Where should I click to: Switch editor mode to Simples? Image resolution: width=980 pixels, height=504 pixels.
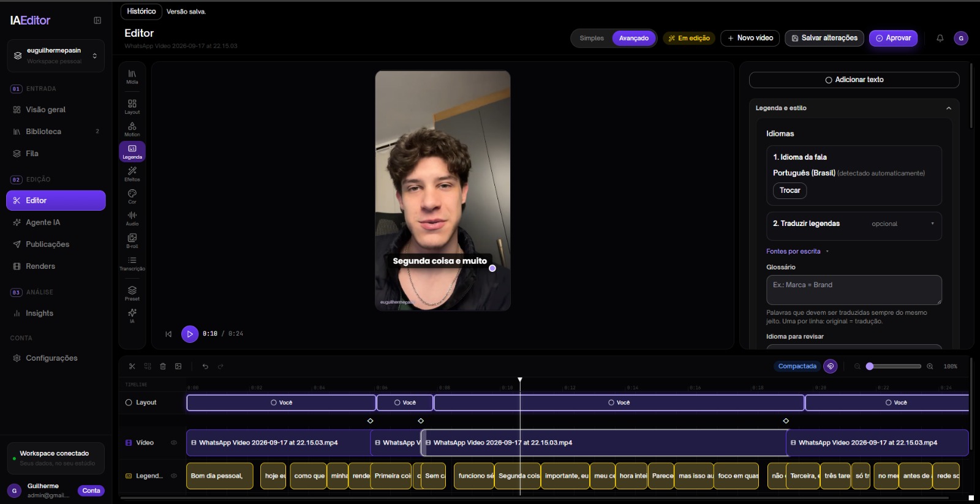(592, 38)
